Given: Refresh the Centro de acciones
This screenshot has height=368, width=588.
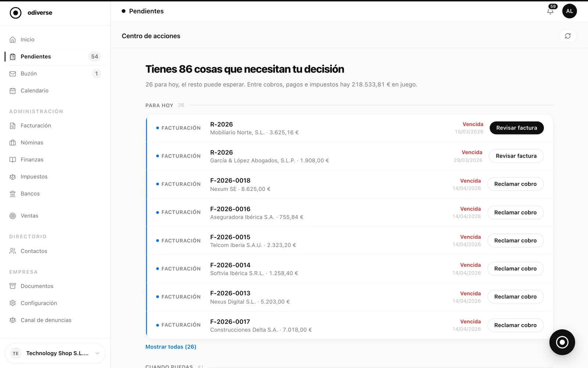Looking at the screenshot, I should pos(568,36).
